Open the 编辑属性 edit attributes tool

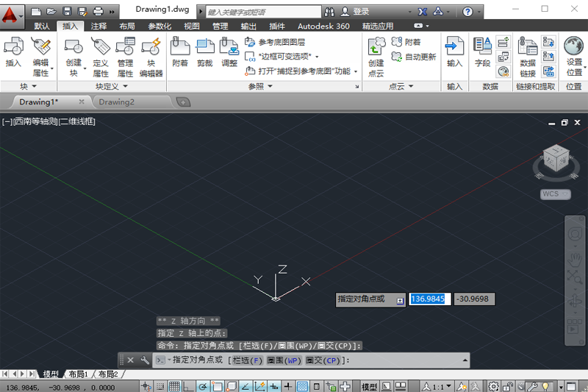coord(41,57)
